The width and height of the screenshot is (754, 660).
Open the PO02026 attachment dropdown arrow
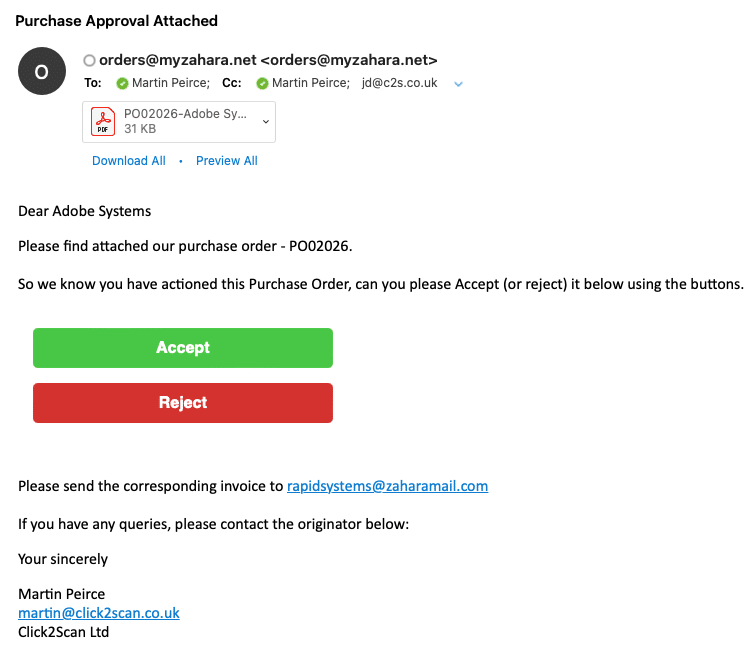(x=265, y=122)
